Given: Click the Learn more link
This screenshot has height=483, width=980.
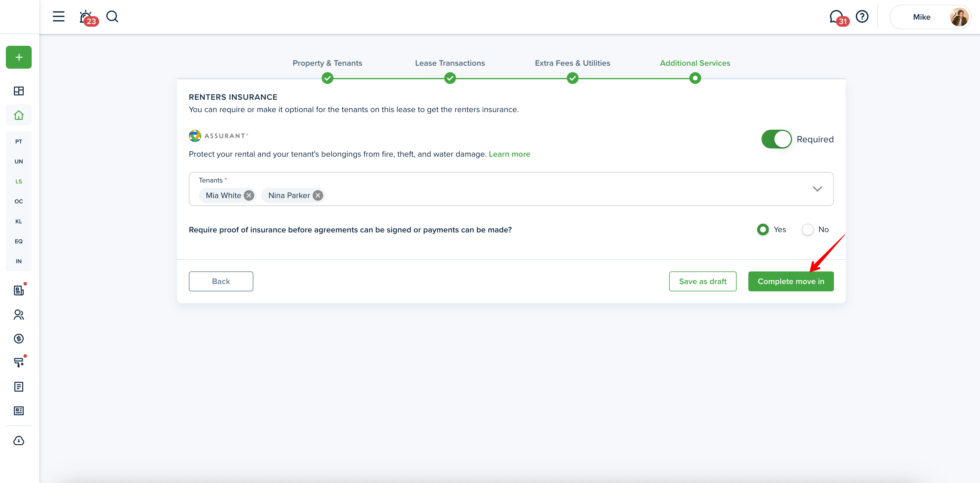Looking at the screenshot, I should coord(509,154).
